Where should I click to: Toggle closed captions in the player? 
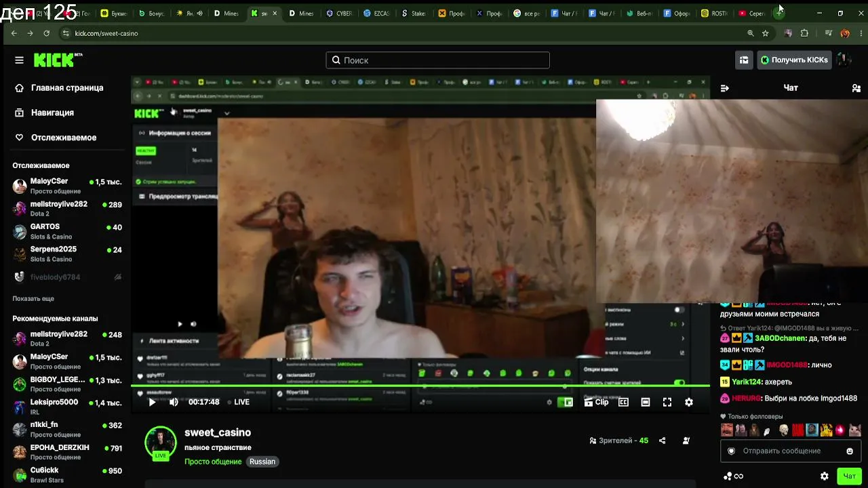(x=623, y=402)
